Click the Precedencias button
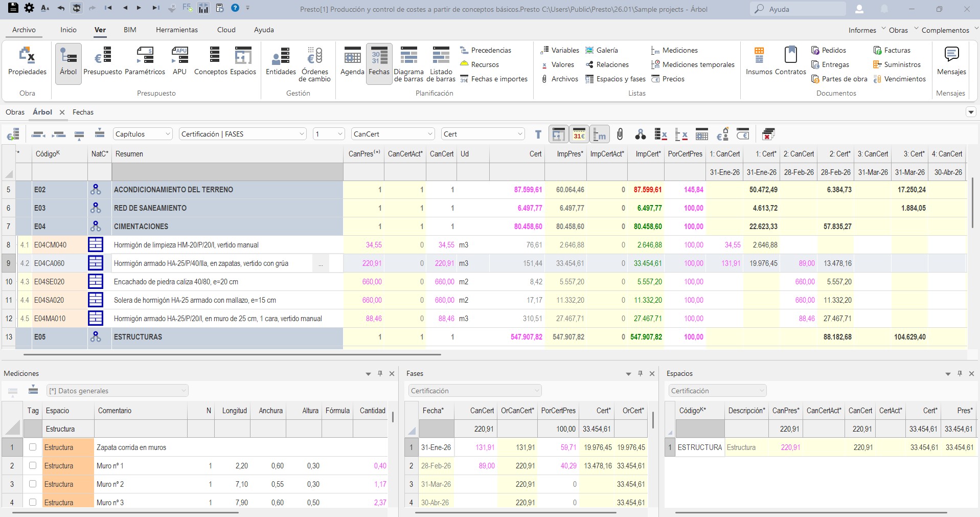The width and height of the screenshot is (980, 517). [485, 50]
